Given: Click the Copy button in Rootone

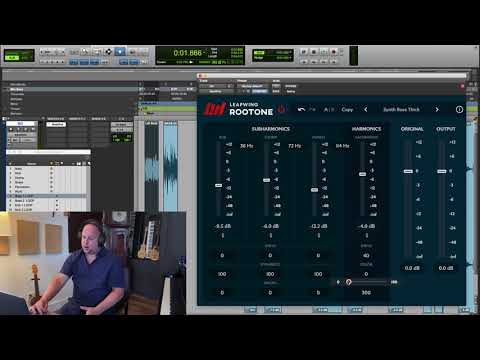Looking at the screenshot, I should coord(347,109).
